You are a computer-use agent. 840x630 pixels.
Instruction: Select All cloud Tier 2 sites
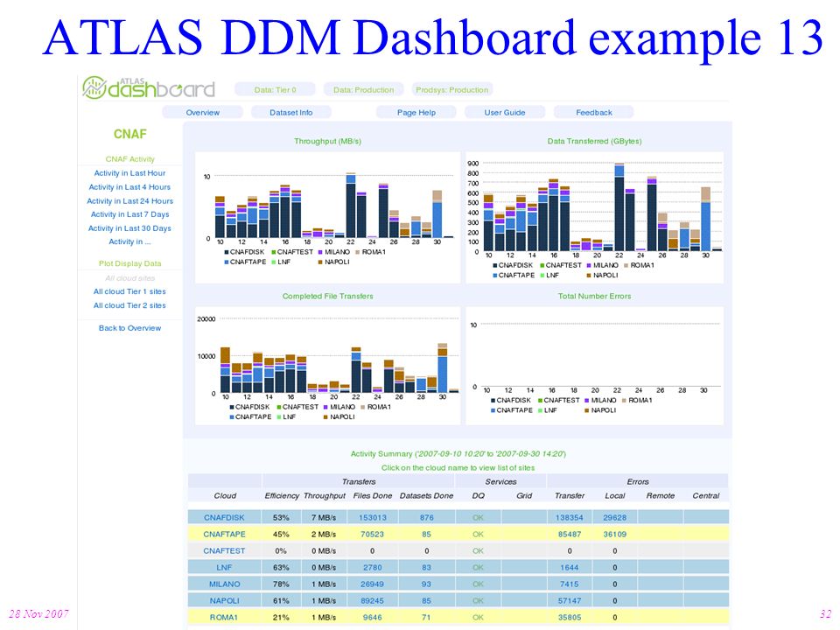coord(129,305)
